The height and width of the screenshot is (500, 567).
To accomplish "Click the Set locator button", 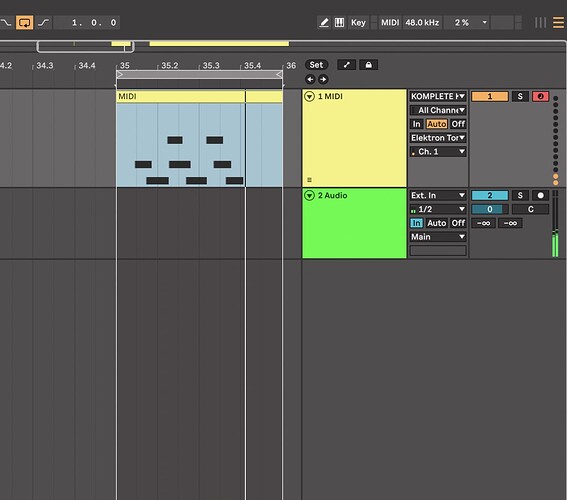I will [x=316, y=65].
